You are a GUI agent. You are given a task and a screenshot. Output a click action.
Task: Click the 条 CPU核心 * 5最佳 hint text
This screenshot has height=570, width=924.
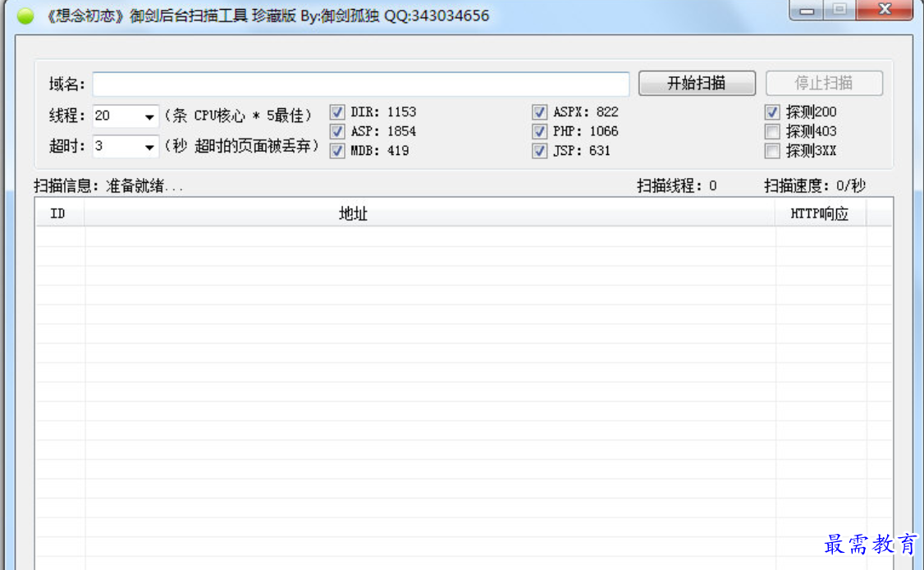(x=238, y=116)
